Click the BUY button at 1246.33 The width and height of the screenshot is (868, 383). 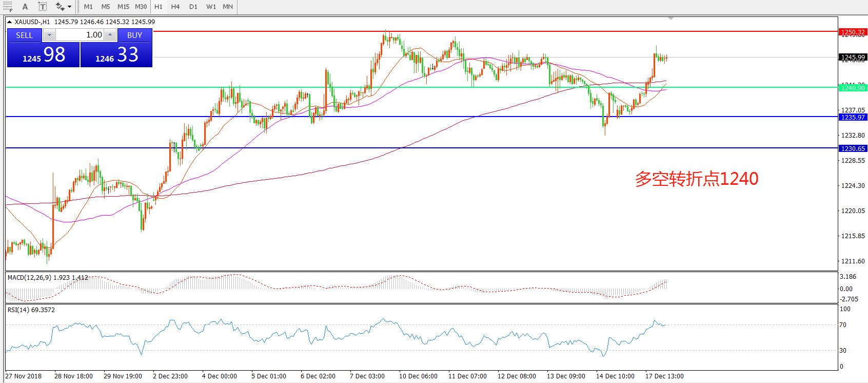tap(116, 54)
